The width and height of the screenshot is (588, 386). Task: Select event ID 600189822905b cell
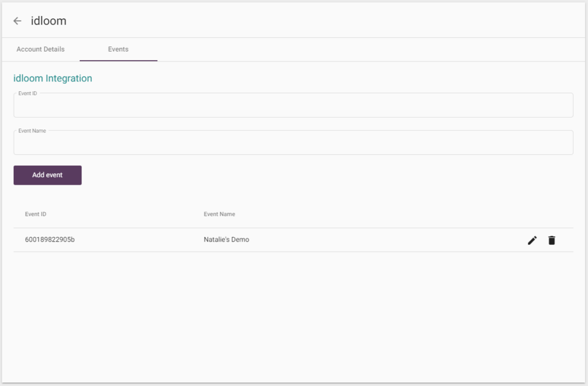pyautogui.click(x=50, y=240)
